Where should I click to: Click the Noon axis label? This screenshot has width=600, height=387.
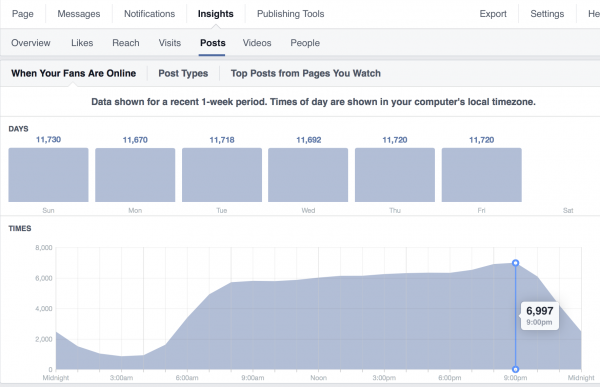318,378
